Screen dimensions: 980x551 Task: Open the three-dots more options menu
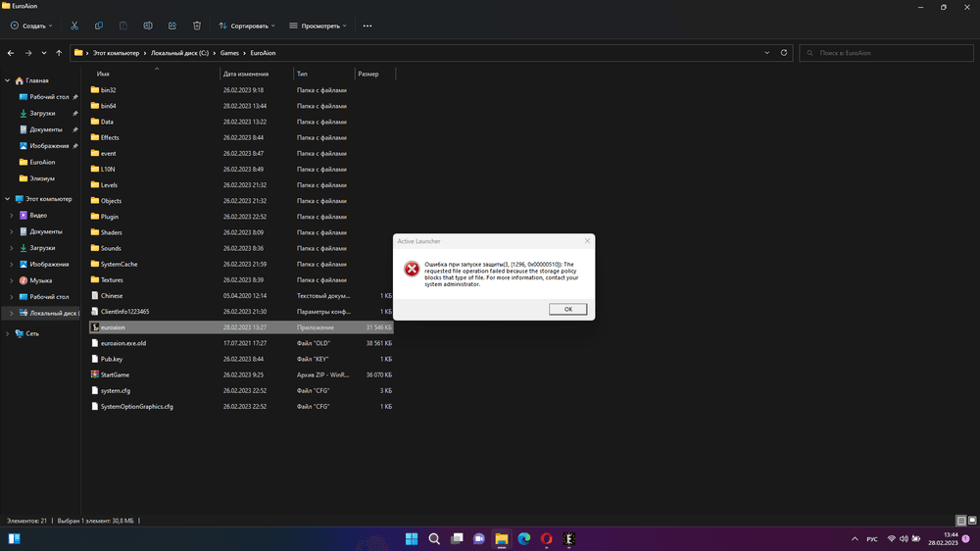click(367, 25)
